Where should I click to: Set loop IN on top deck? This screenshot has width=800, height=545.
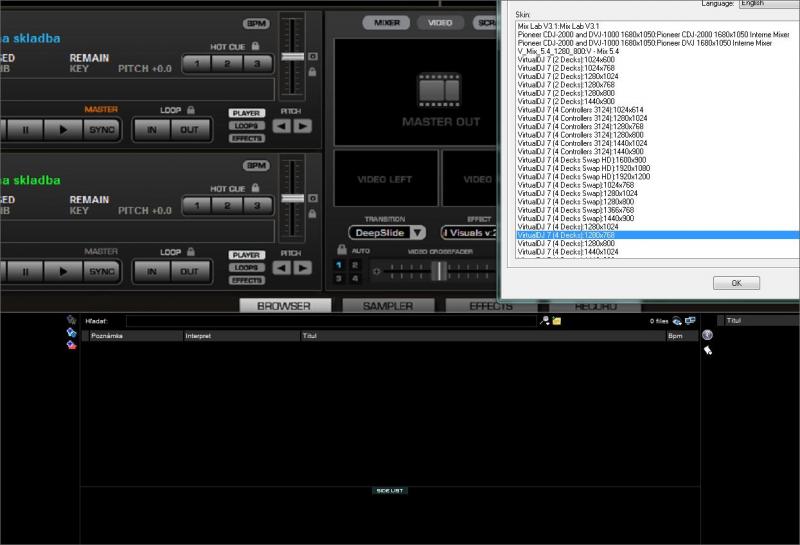click(152, 130)
